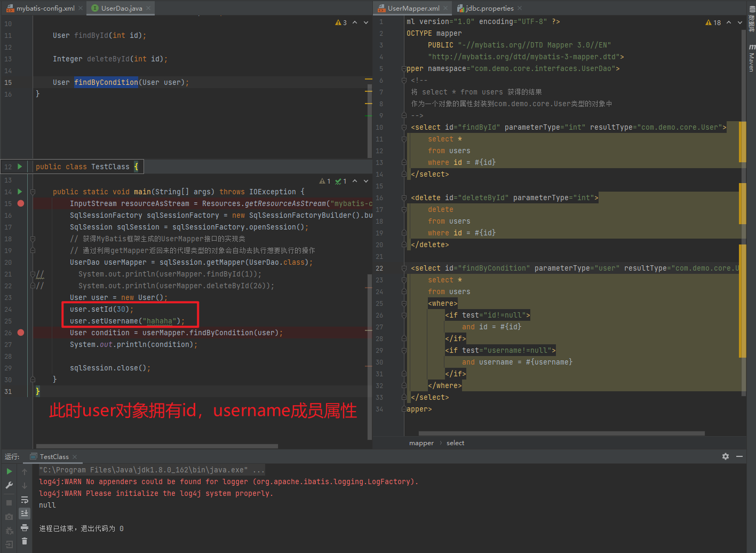Click the horizontal scrollbar under UserMapper.xml
The height and width of the screenshot is (553, 756).
tap(561, 433)
